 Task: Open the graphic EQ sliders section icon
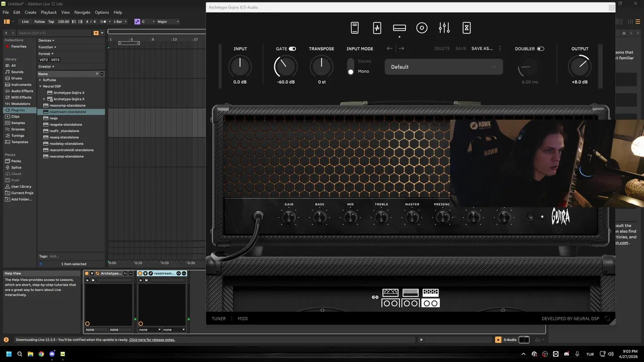(x=444, y=28)
